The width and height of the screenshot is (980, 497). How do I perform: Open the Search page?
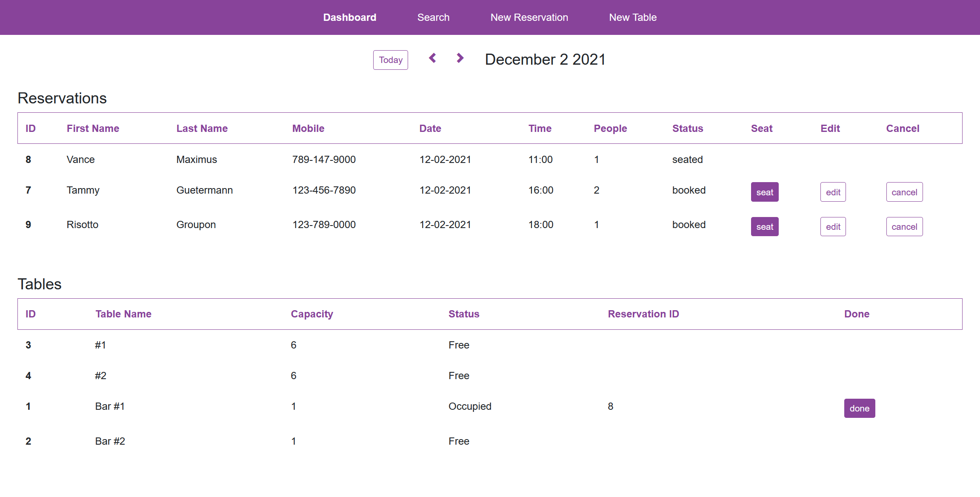pyautogui.click(x=433, y=17)
